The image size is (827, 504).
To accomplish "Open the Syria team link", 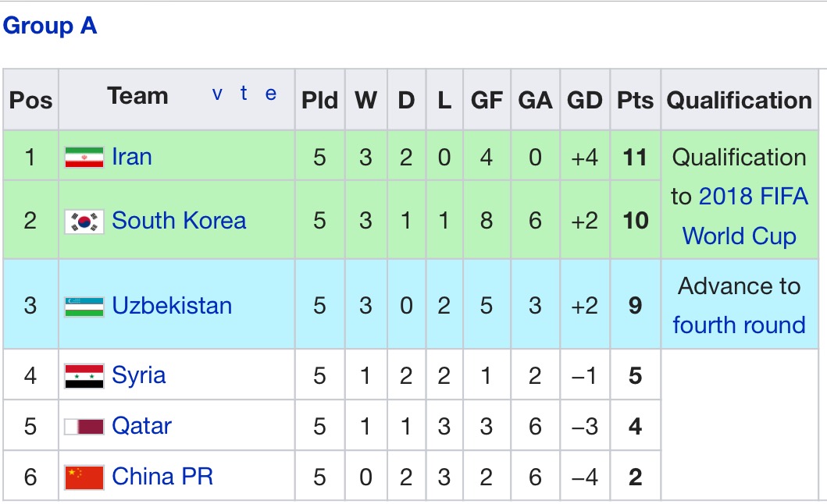I will pyautogui.click(x=139, y=375).
